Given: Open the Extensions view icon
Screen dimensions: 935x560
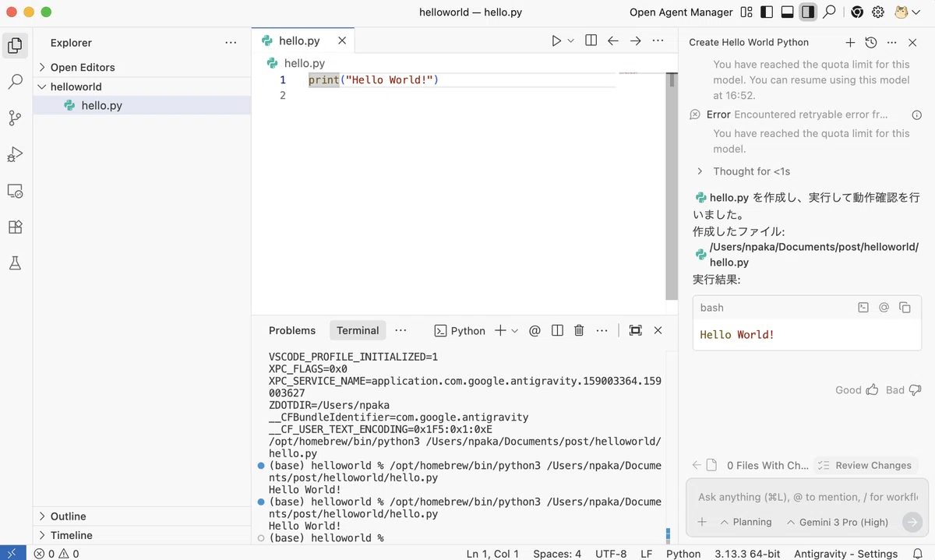Looking at the screenshot, I should (15, 227).
